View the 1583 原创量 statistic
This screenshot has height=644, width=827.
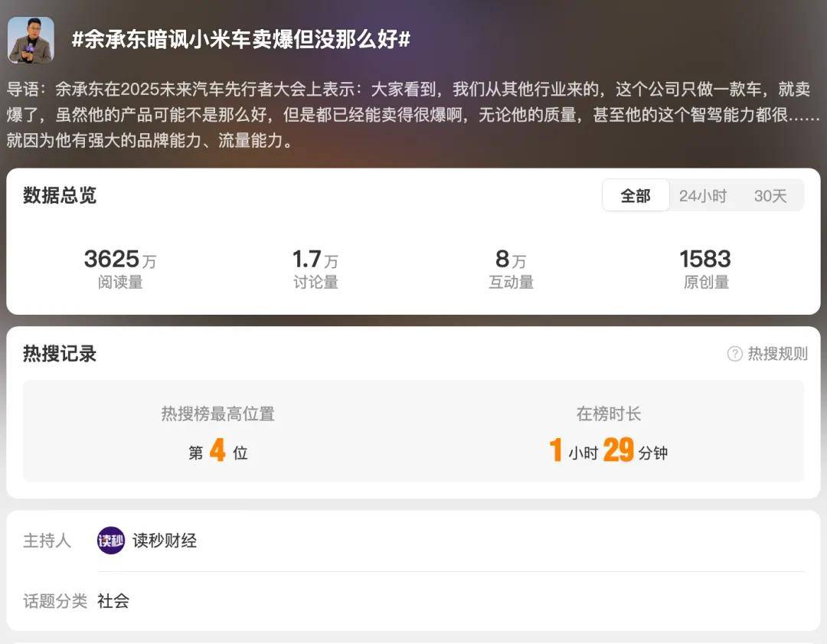click(x=706, y=269)
